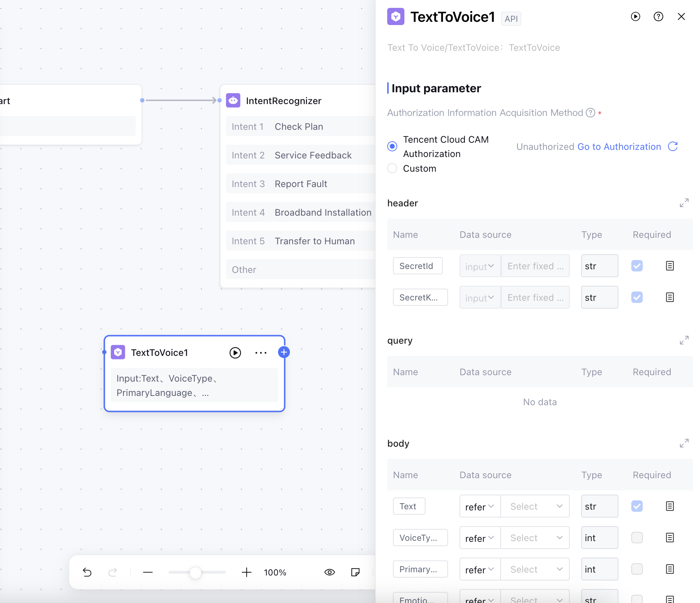Click Go to Authorization link
Image resolution: width=700 pixels, height=603 pixels.
click(619, 147)
